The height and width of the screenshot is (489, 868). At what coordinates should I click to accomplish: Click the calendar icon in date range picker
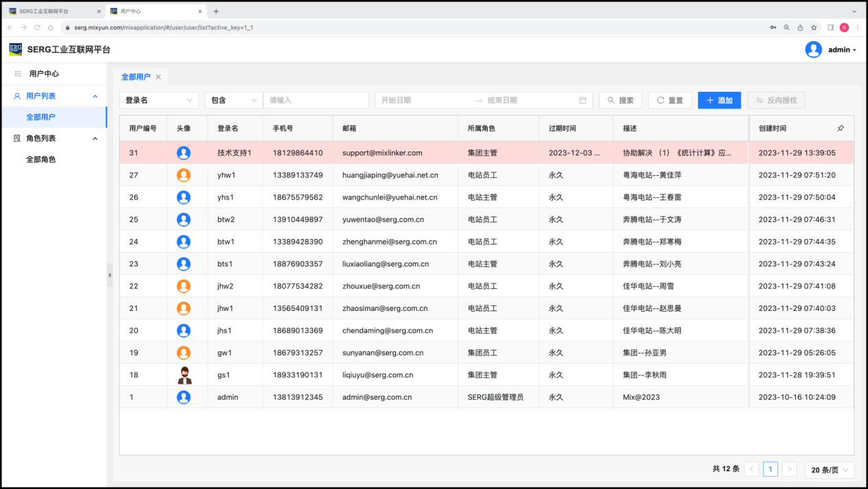[x=582, y=100]
